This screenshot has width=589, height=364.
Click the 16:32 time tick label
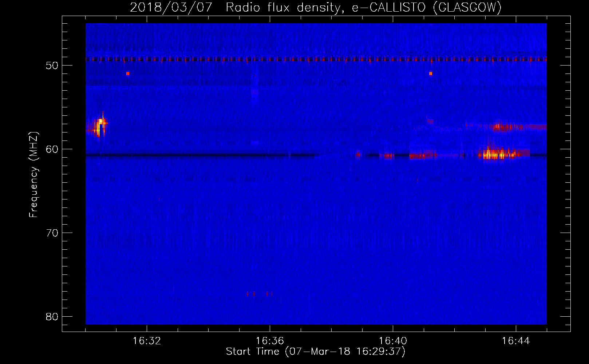147,341
